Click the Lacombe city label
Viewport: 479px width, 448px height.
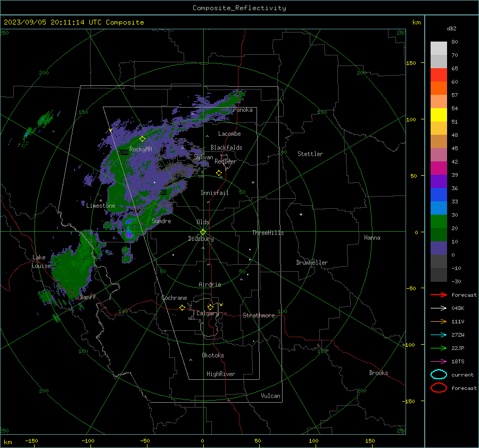[x=229, y=134]
